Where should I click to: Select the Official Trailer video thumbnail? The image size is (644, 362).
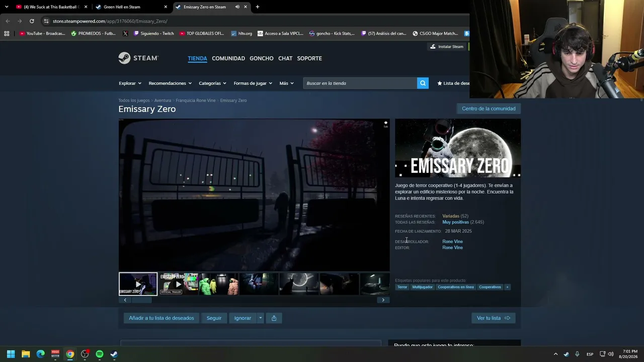click(178, 284)
